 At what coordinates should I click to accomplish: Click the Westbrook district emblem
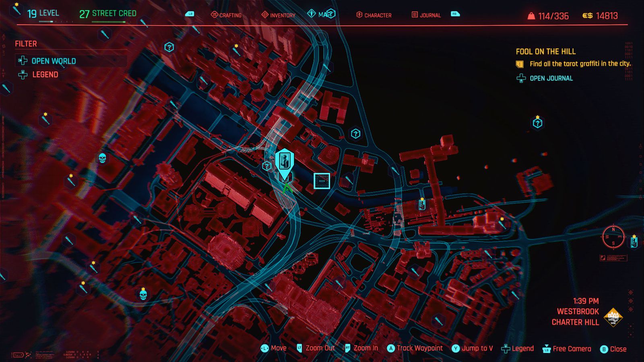tap(613, 317)
